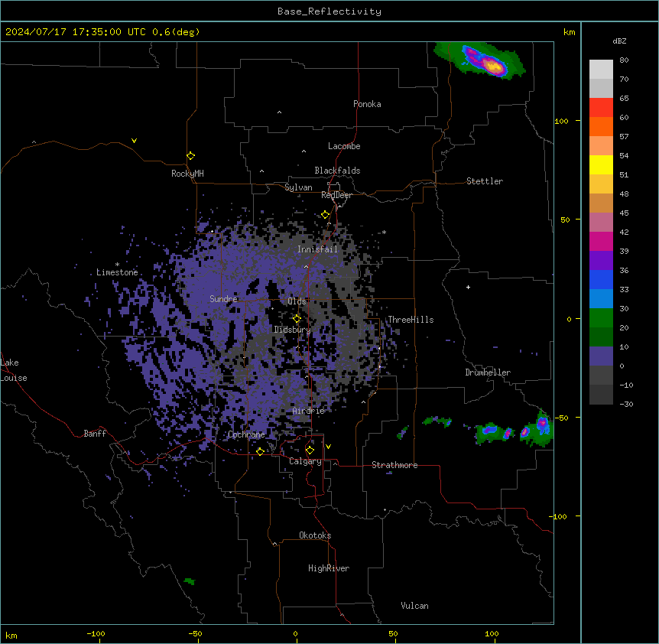Click the Limestone label
The image size is (659, 644).
(x=117, y=272)
